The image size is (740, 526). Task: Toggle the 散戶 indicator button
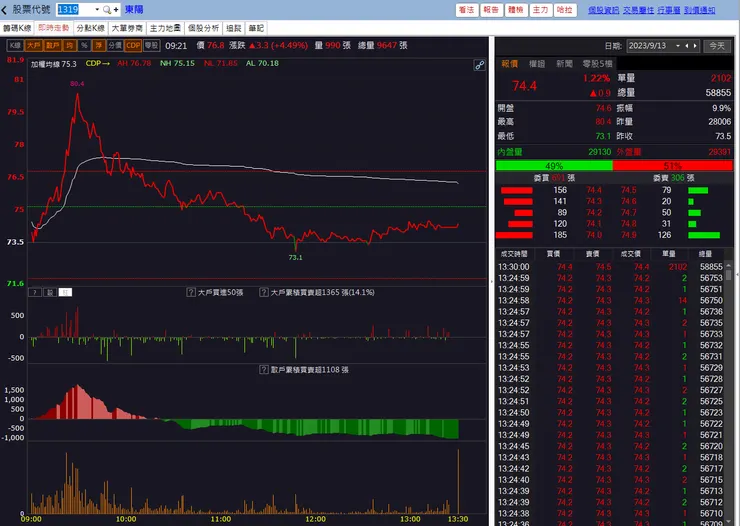tap(52, 45)
